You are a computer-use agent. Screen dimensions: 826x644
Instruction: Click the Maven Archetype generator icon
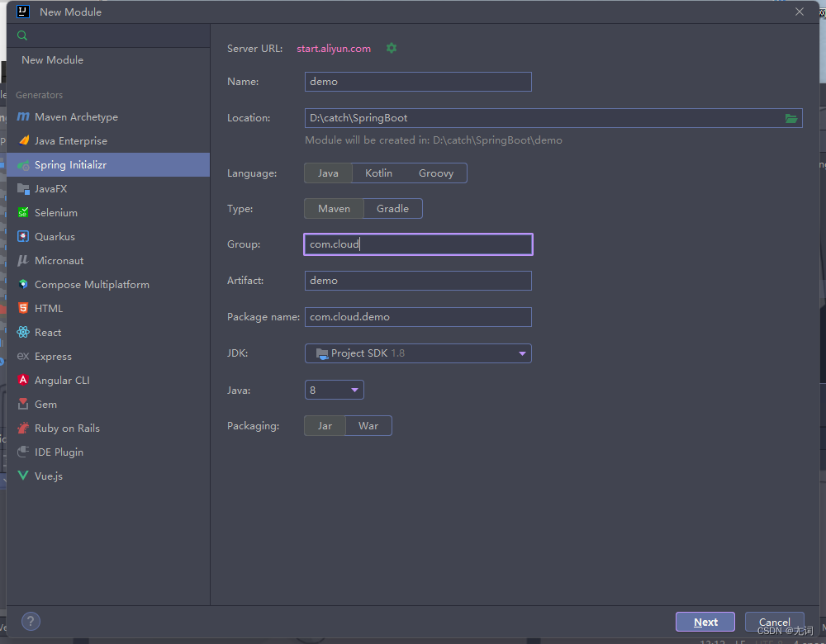(23, 116)
